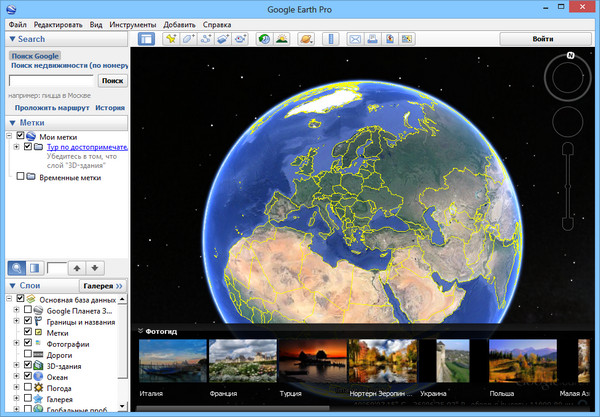The height and width of the screenshot is (417, 600).
Task: Expand the Погода layer tree node
Action: 16,387
